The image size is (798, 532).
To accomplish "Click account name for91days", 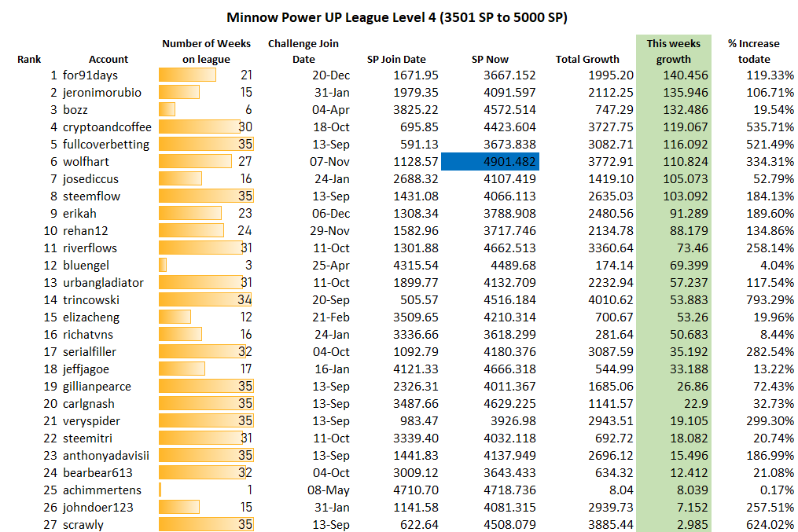I will [90, 75].
